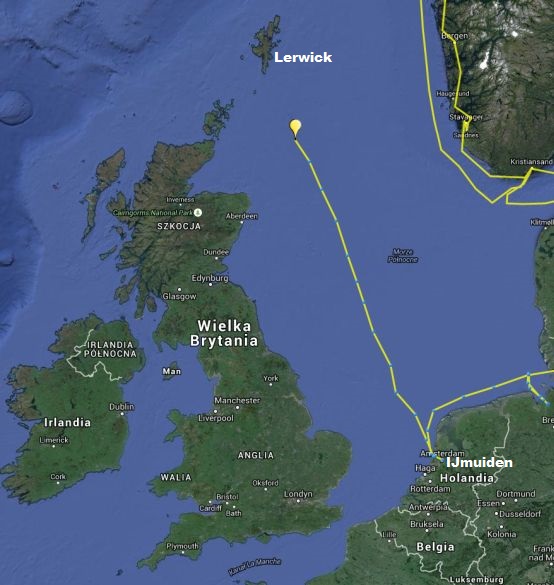Click the IJmuiden label on the Dutch coast

(479, 463)
